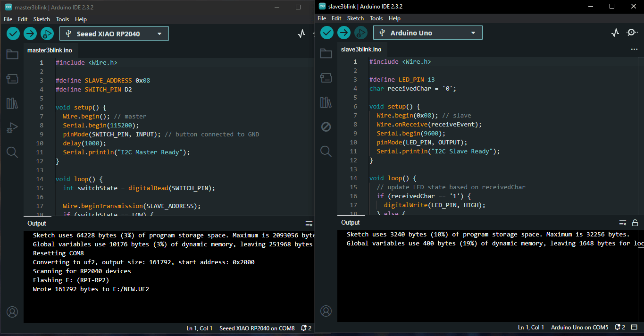Click Verify in the master3blink window
The width and height of the screenshot is (644, 336).
point(13,34)
